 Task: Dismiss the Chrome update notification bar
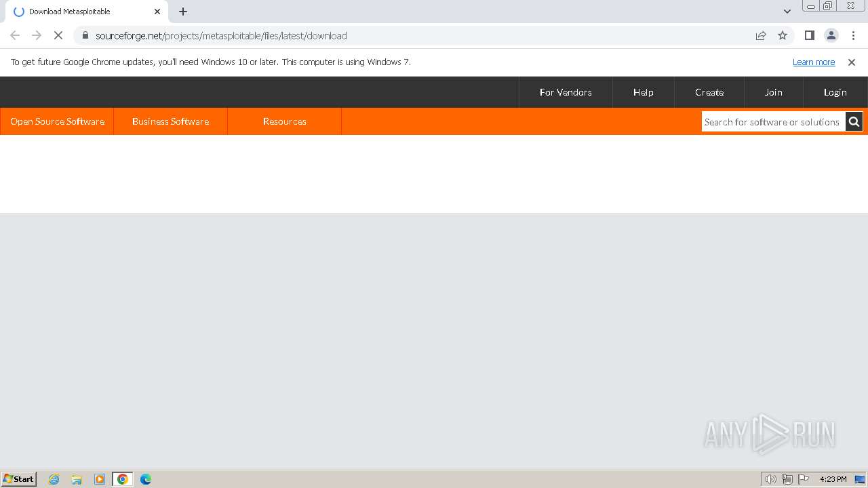(852, 62)
